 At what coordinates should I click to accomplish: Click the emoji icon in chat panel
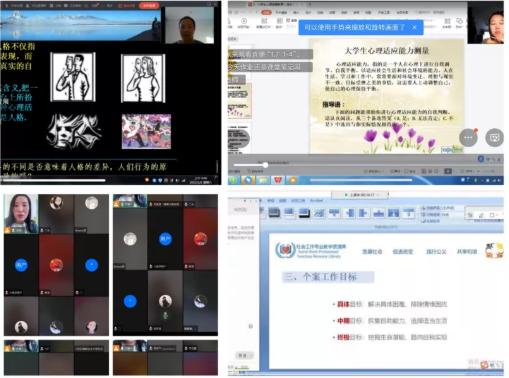[x=251, y=326]
